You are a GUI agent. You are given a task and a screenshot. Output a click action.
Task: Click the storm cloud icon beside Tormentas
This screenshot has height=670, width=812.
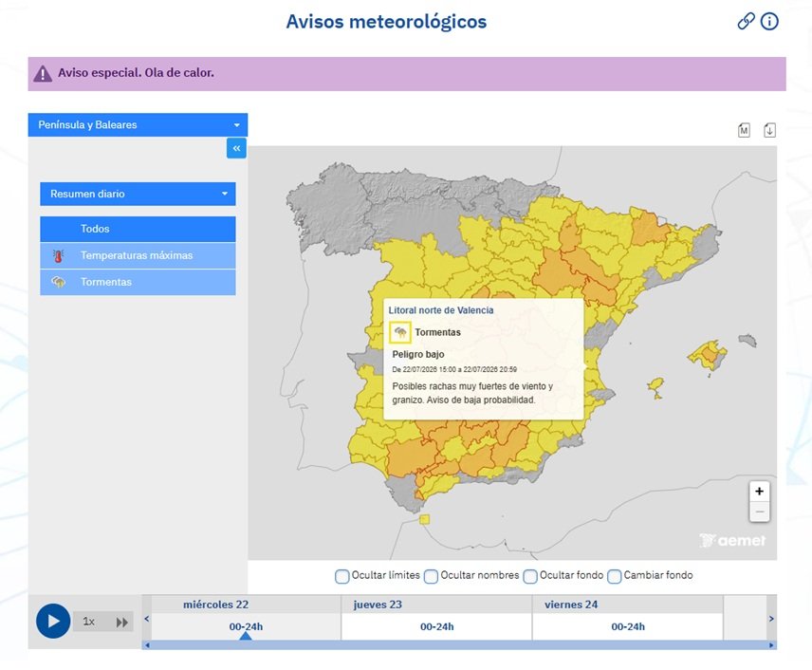point(59,282)
